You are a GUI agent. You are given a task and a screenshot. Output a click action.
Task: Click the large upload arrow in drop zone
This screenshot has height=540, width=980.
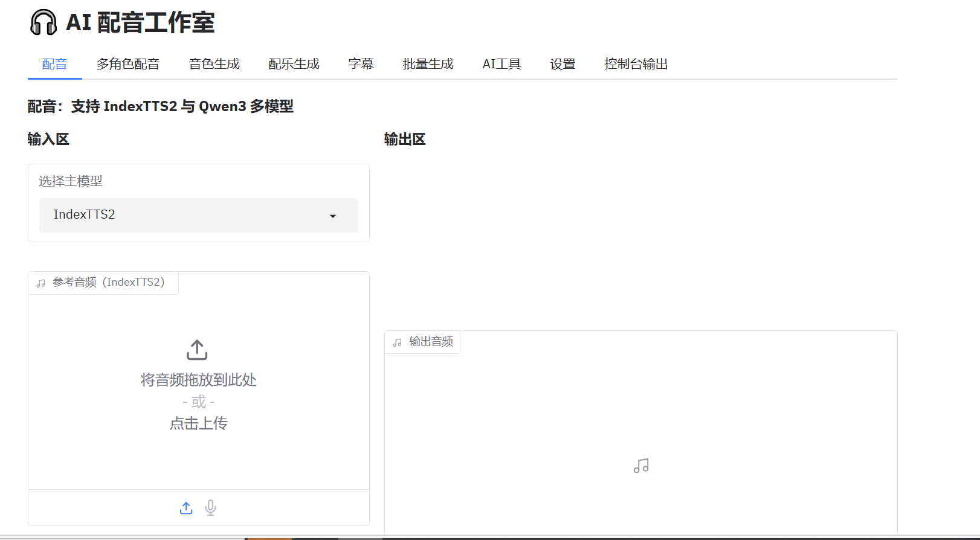pos(198,350)
